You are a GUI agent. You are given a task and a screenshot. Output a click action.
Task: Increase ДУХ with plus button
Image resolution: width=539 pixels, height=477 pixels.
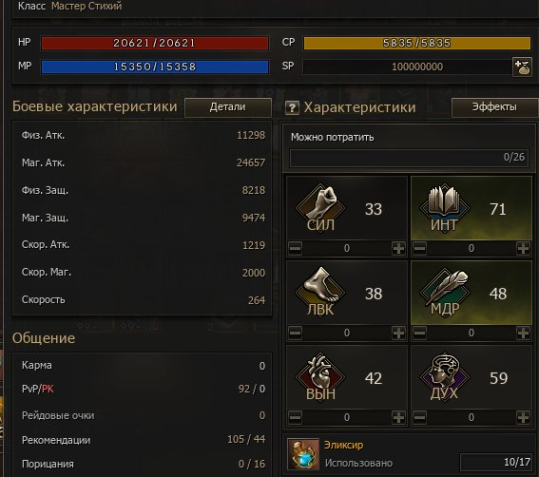pyautogui.click(x=523, y=418)
